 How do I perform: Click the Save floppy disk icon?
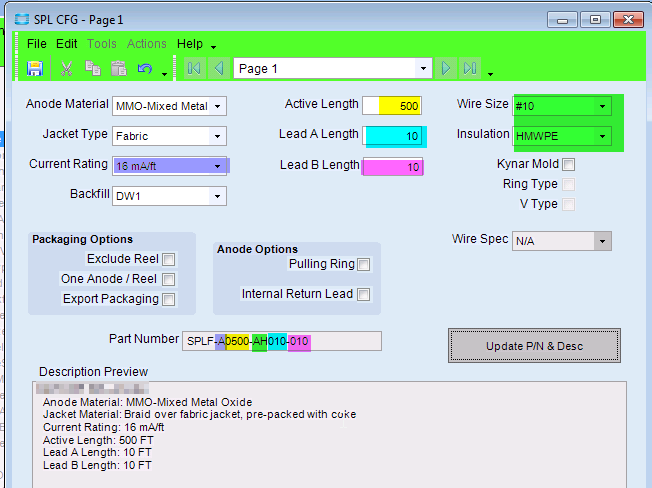tap(35, 69)
